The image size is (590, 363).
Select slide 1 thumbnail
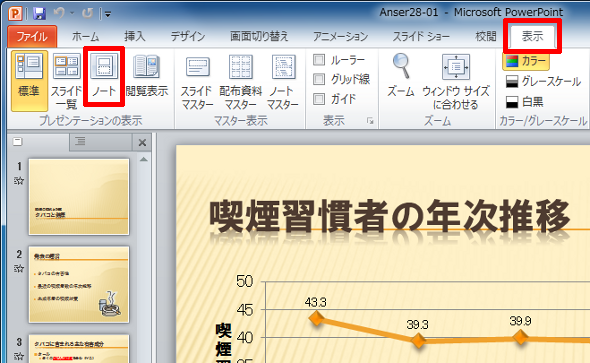79,197
